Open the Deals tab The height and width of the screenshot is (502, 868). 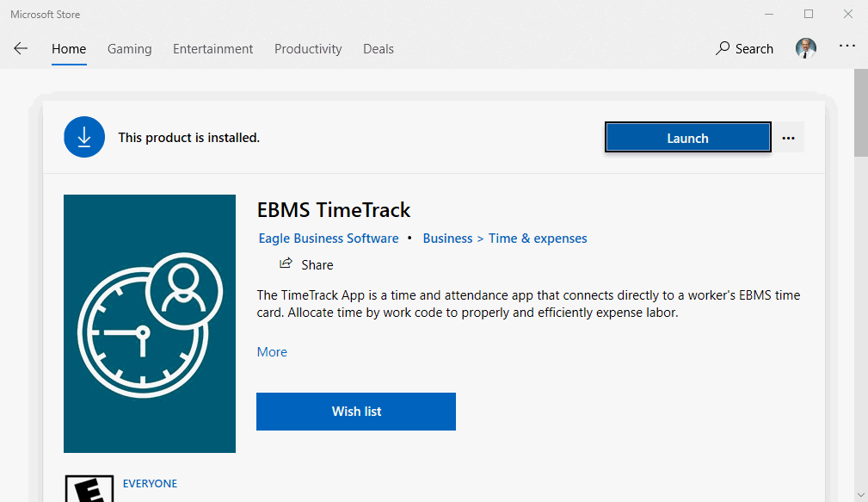pos(379,49)
